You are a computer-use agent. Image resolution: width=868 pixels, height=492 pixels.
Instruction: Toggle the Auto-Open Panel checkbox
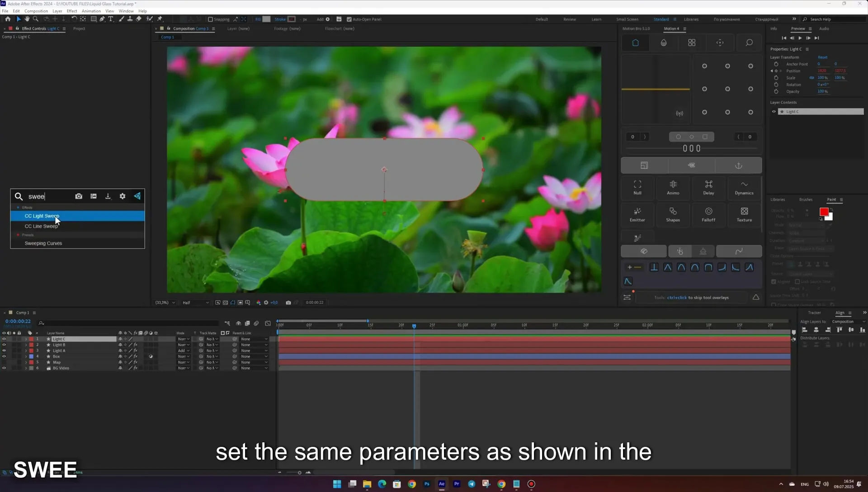coord(349,19)
